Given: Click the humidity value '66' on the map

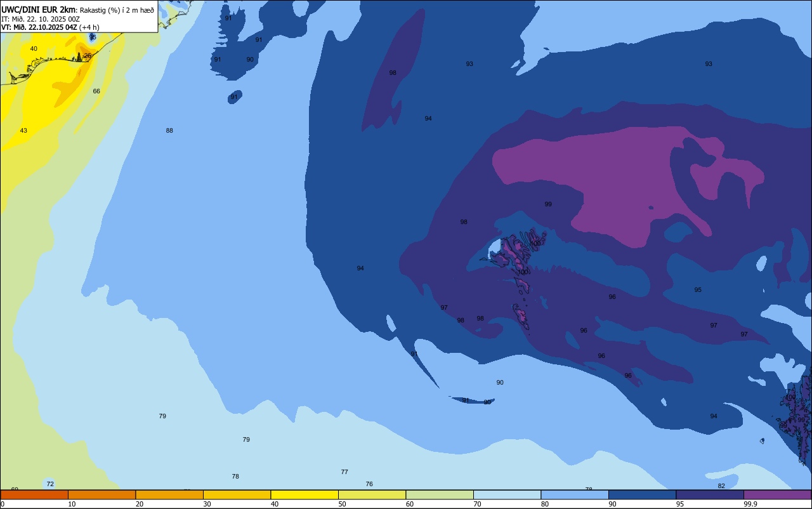Looking at the screenshot, I should pos(96,91).
